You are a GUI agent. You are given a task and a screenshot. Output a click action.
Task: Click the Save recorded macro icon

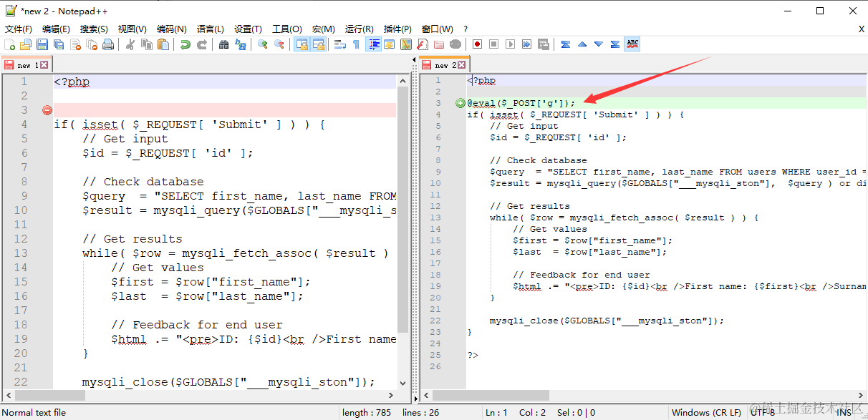click(544, 44)
